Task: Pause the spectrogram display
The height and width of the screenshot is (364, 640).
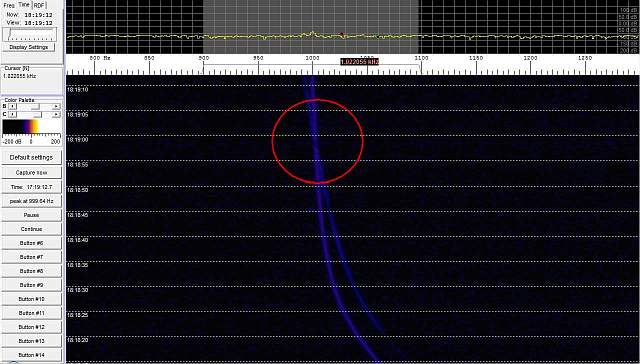Action: tap(31, 215)
